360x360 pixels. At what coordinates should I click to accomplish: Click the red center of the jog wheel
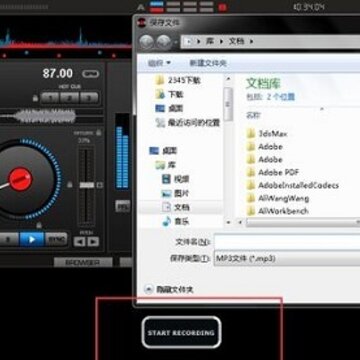[x=20, y=179]
